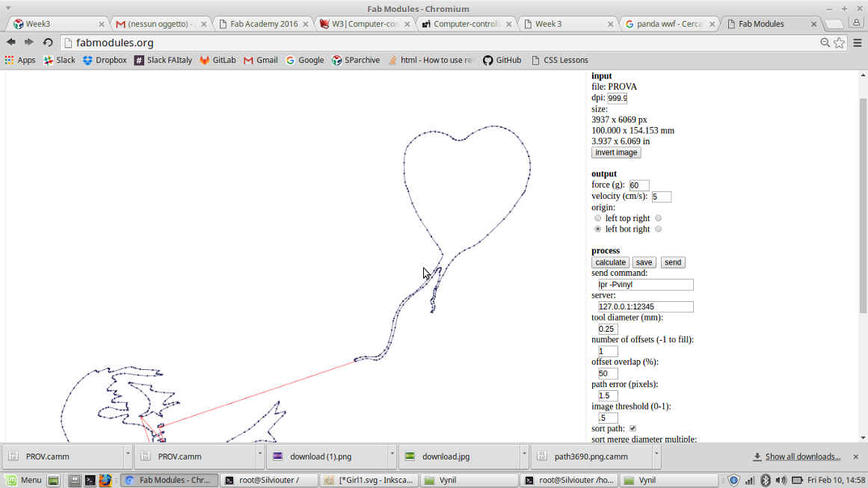Click the calculate button

click(x=610, y=262)
